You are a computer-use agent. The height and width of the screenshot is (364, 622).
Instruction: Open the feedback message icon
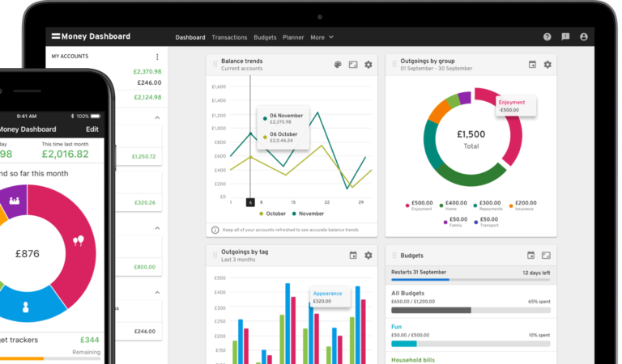pyautogui.click(x=565, y=37)
